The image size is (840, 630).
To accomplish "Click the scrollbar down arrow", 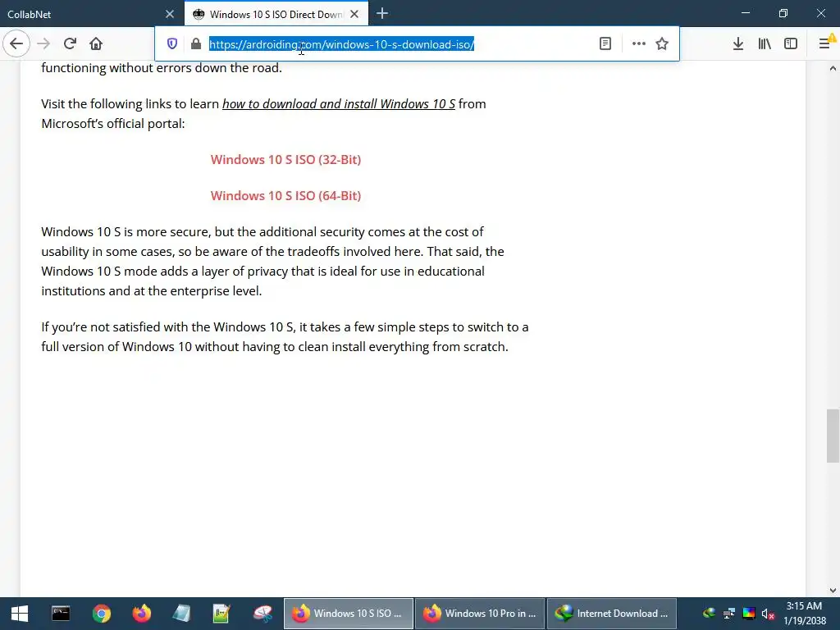I will pyautogui.click(x=833, y=591).
